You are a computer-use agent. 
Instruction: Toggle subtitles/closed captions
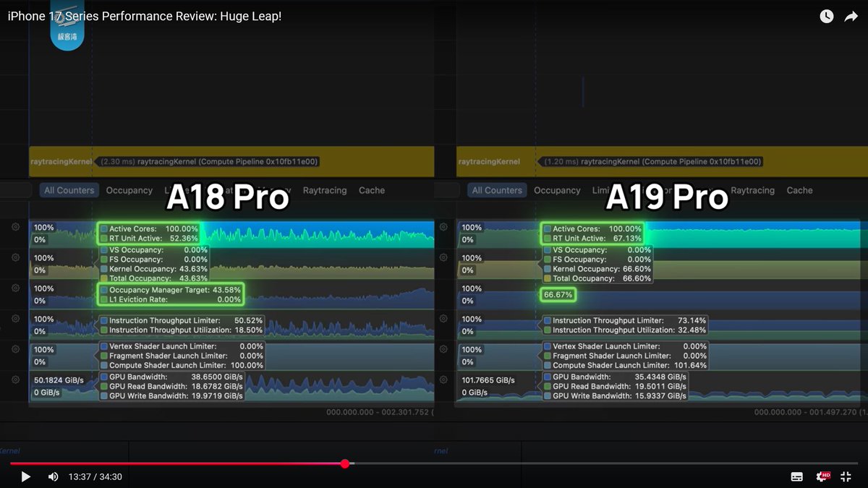796,476
